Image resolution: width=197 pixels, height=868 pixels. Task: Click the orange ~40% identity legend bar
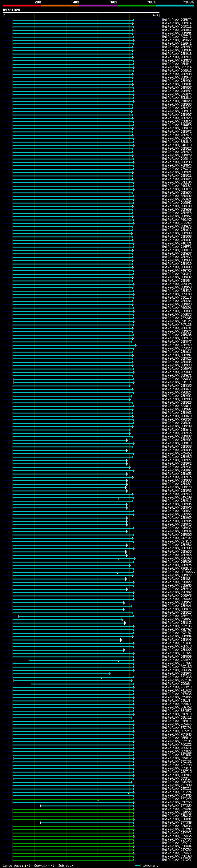click(60, 6)
